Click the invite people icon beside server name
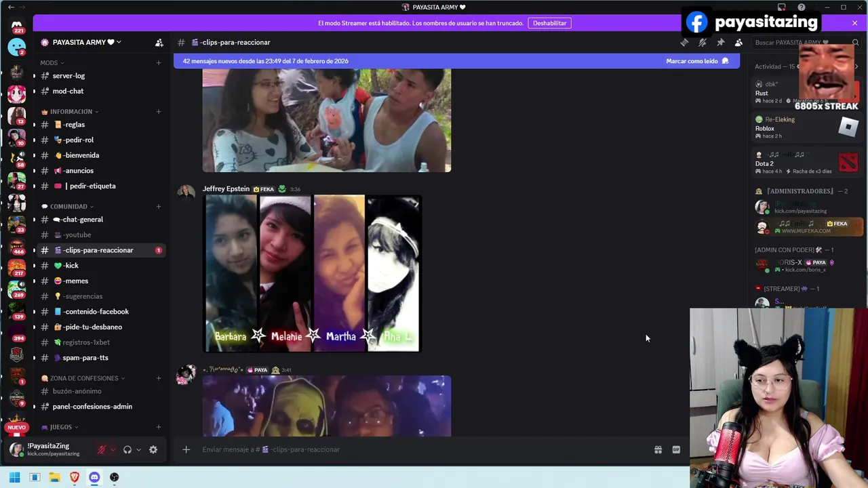Image resolution: width=868 pixels, height=488 pixels. (159, 42)
